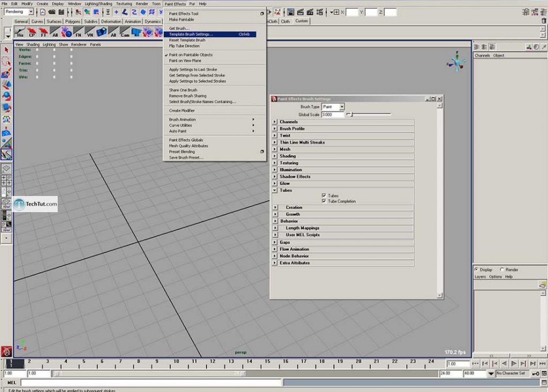Open the Custom shelf tab
548x392 pixels.
pos(301,21)
